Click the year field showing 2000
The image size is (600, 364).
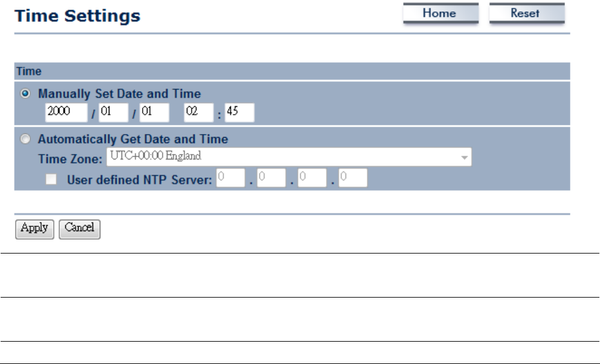click(66, 112)
